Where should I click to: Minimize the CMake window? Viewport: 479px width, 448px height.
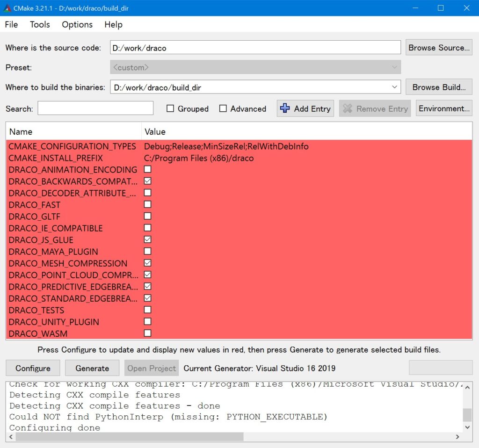pyautogui.click(x=415, y=8)
